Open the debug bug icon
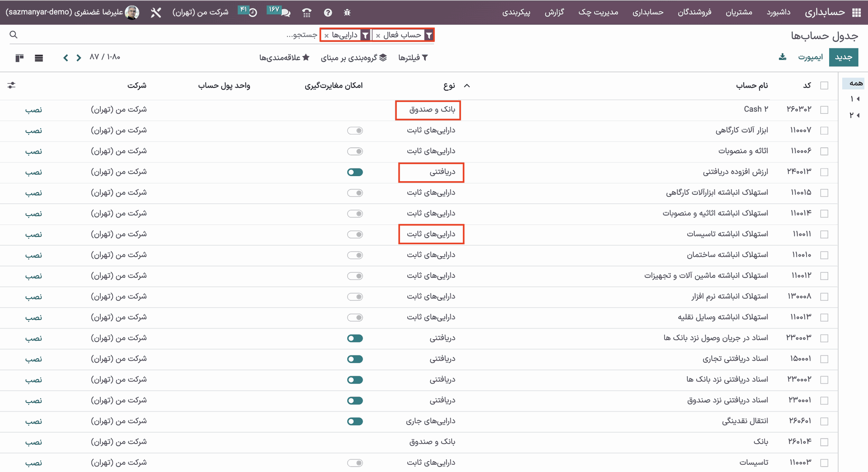 347,13
